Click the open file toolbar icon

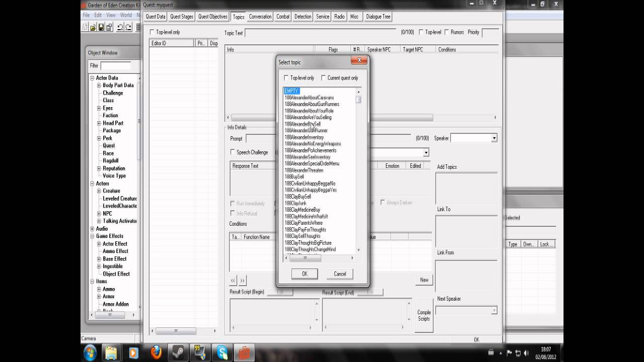point(93,28)
